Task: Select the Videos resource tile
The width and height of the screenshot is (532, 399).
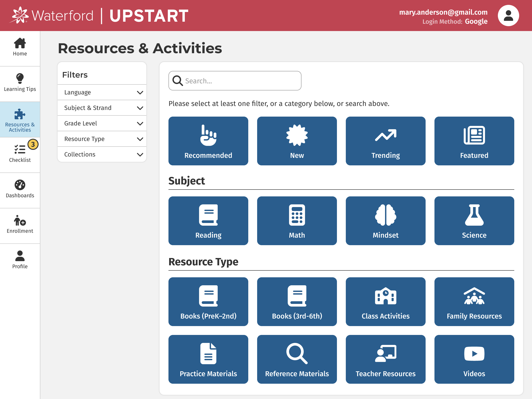Action: 474,359
